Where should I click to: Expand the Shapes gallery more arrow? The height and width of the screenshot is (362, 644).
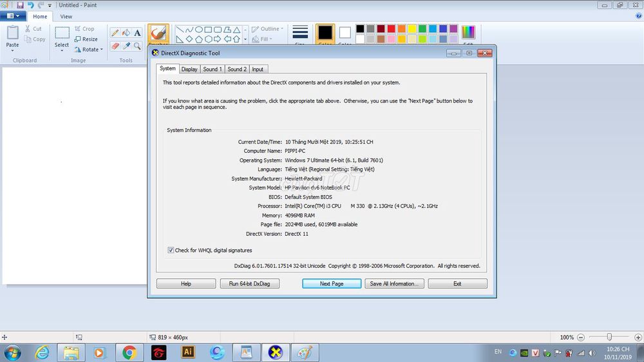click(245, 39)
